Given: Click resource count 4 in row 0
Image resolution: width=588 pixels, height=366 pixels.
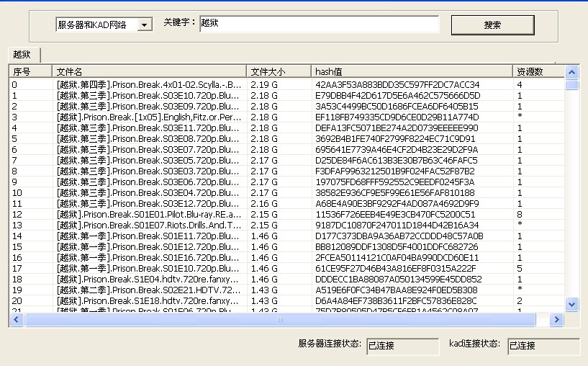Looking at the screenshot, I should [x=520, y=85].
